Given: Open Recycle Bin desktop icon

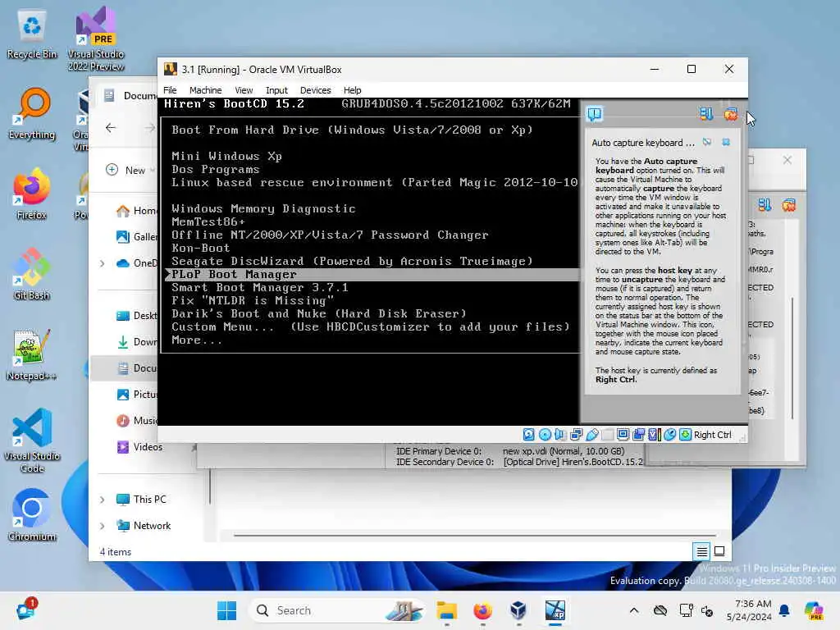Looking at the screenshot, I should [32, 34].
